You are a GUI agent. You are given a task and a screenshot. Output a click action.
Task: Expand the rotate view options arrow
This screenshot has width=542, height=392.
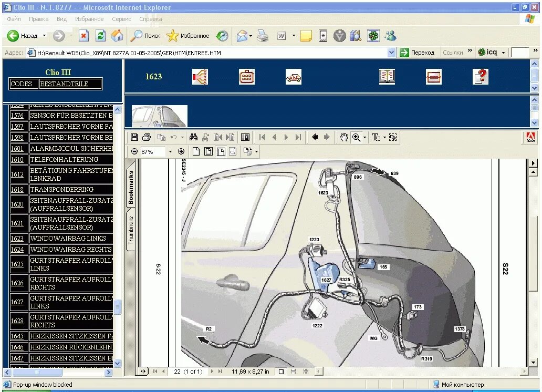[x=256, y=151]
